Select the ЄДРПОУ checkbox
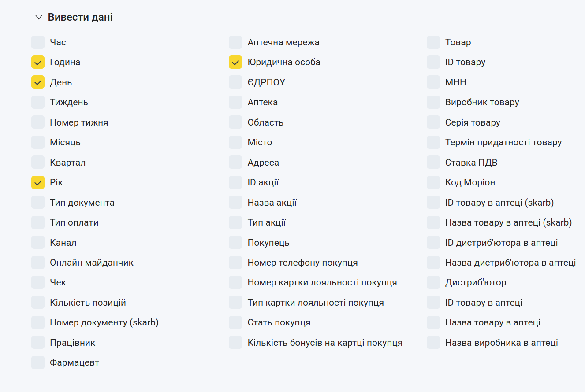The height and width of the screenshot is (392, 585). (x=235, y=82)
